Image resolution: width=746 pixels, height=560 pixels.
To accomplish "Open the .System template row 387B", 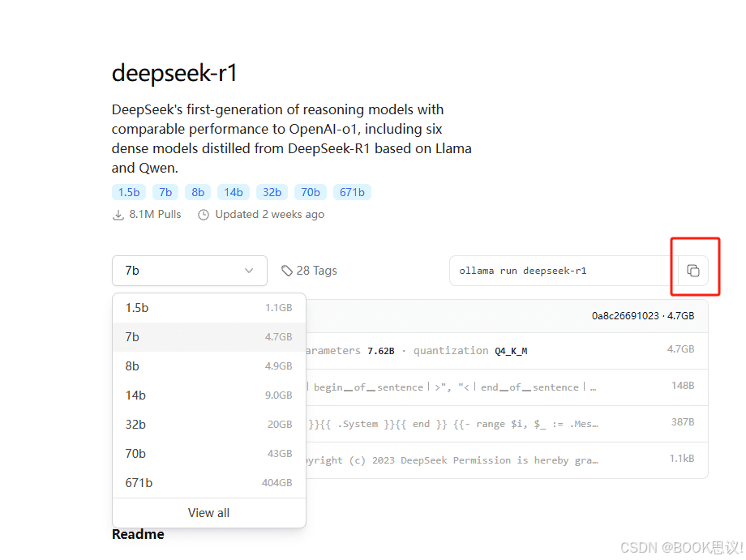I will (507, 424).
